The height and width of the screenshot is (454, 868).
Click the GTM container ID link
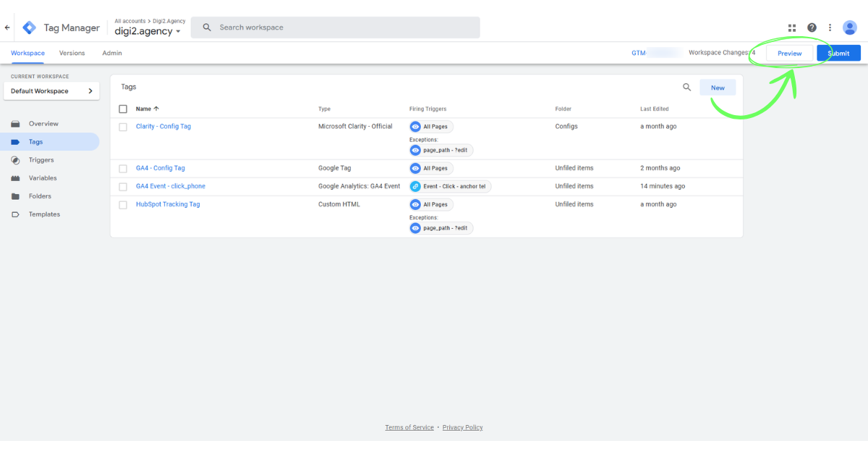click(656, 53)
